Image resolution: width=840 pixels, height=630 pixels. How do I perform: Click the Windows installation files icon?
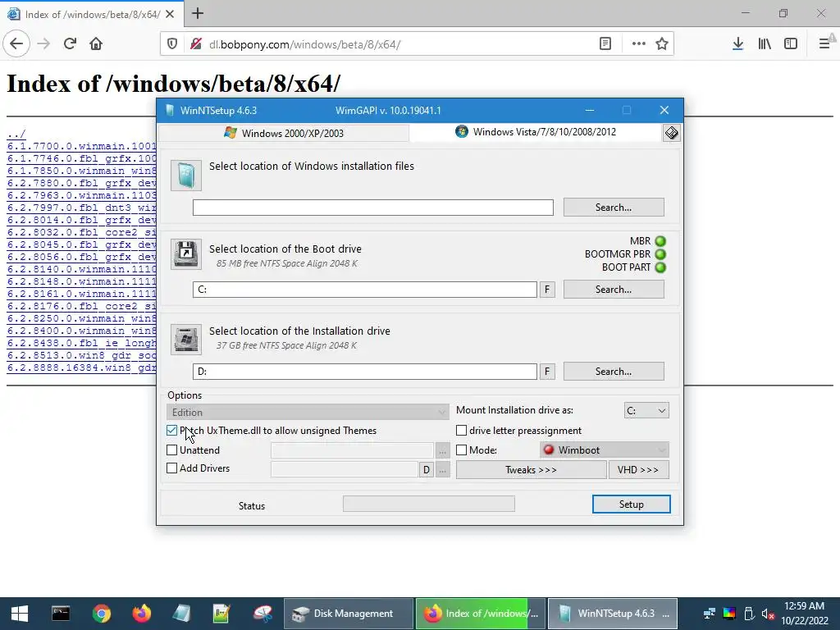[x=186, y=176]
